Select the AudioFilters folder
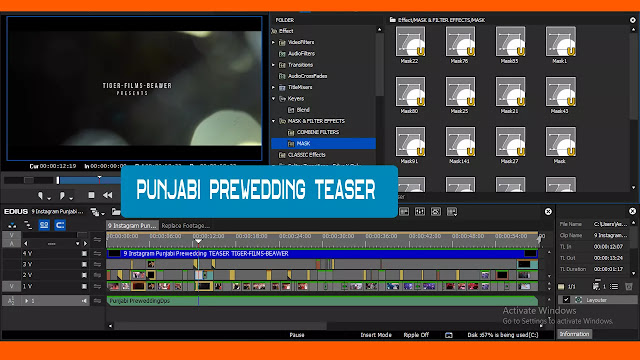The image size is (640, 360). click(x=297, y=53)
